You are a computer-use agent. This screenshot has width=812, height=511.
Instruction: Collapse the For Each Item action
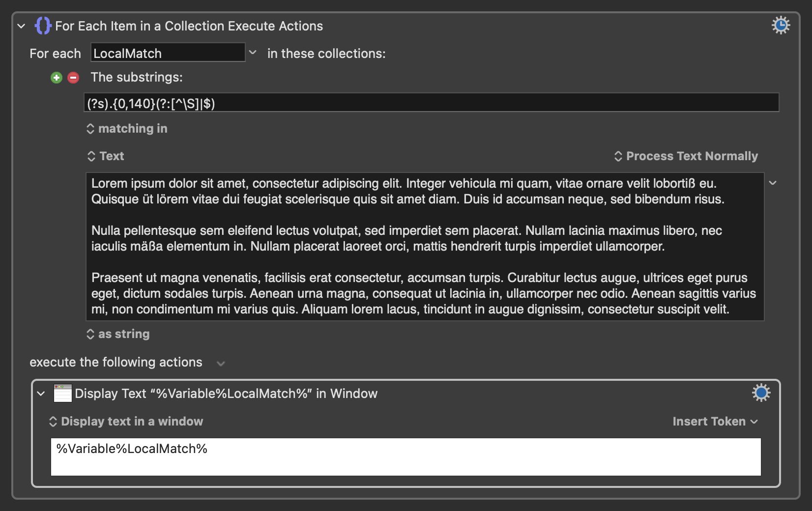pos(21,26)
